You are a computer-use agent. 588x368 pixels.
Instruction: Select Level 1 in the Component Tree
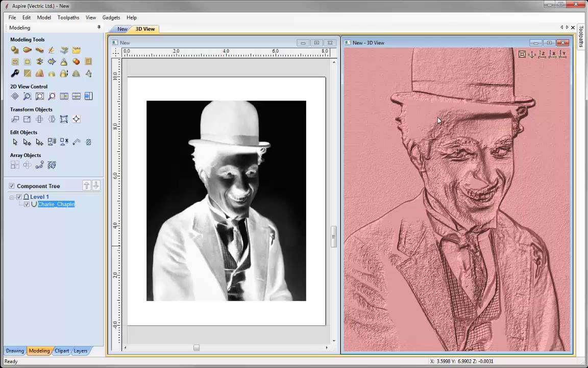coord(39,197)
